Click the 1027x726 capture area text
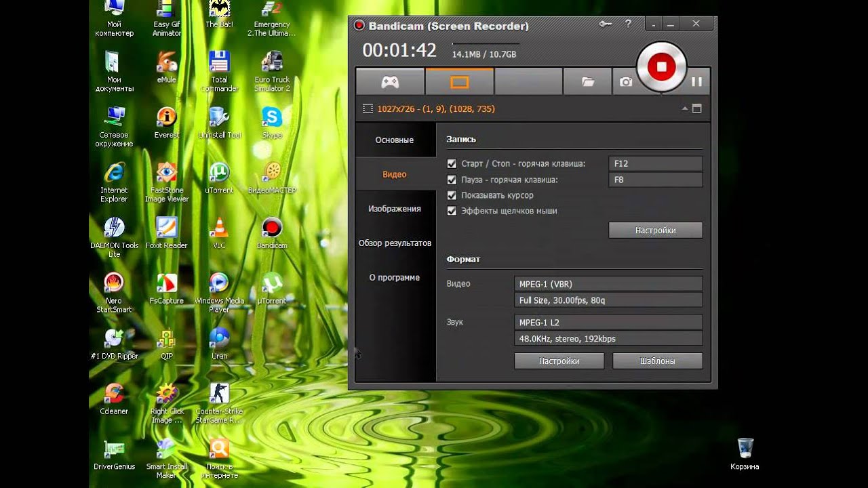Viewport: 868px width, 488px height. coord(436,108)
